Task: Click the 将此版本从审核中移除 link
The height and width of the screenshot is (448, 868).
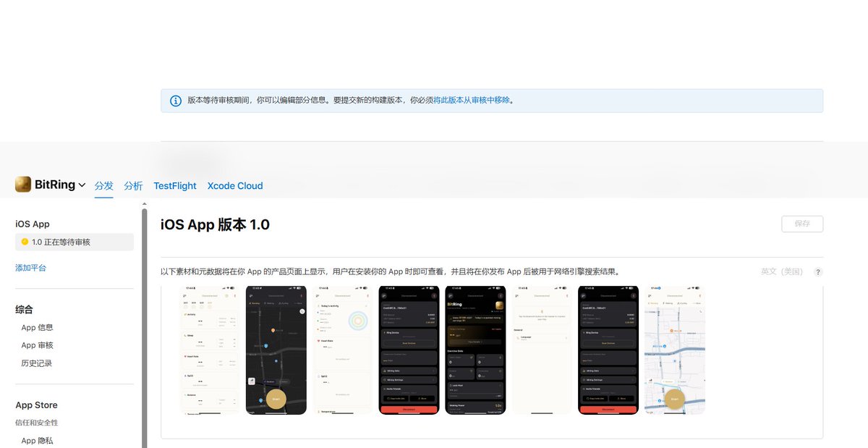Action: point(472,101)
